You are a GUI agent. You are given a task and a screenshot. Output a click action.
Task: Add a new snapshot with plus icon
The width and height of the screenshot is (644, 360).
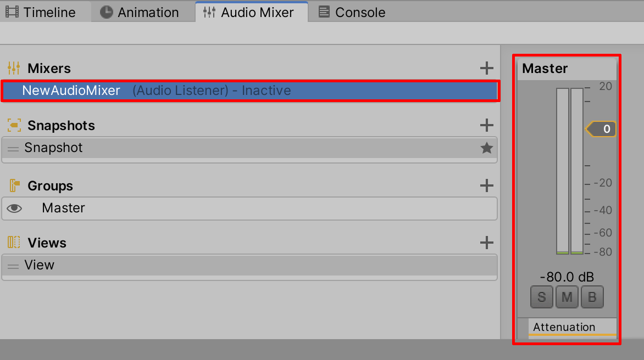pos(486,125)
